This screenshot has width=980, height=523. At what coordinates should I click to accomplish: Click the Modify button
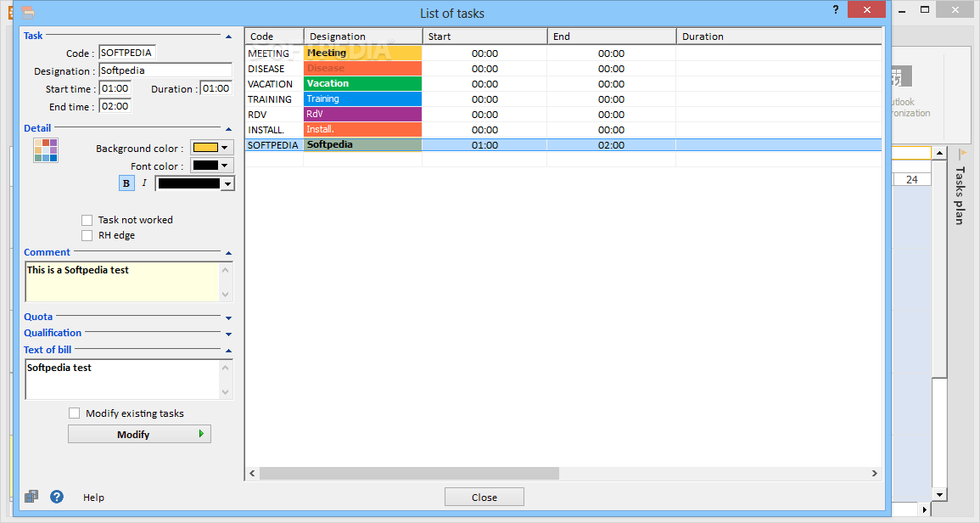coord(139,434)
